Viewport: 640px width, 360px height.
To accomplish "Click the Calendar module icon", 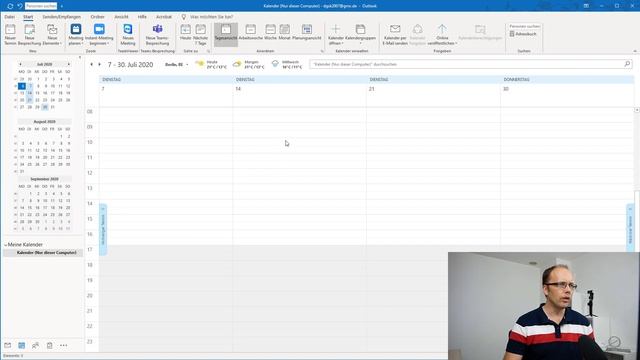I will click(22, 345).
